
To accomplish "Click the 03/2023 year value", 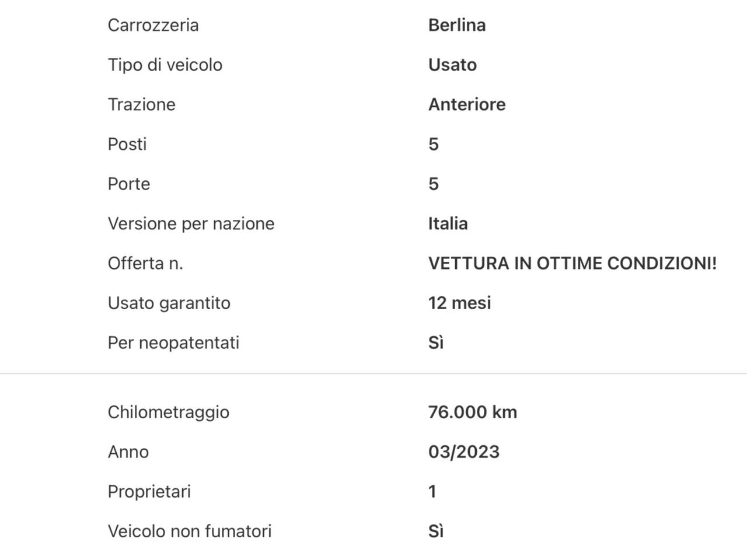I will point(463,452).
